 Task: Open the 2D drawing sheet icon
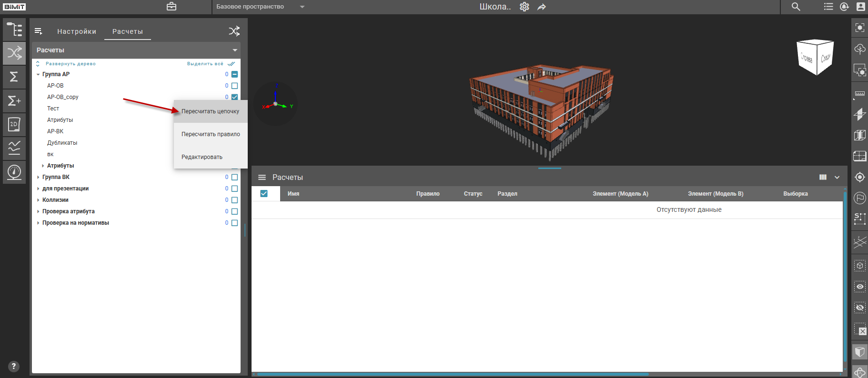pos(14,125)
